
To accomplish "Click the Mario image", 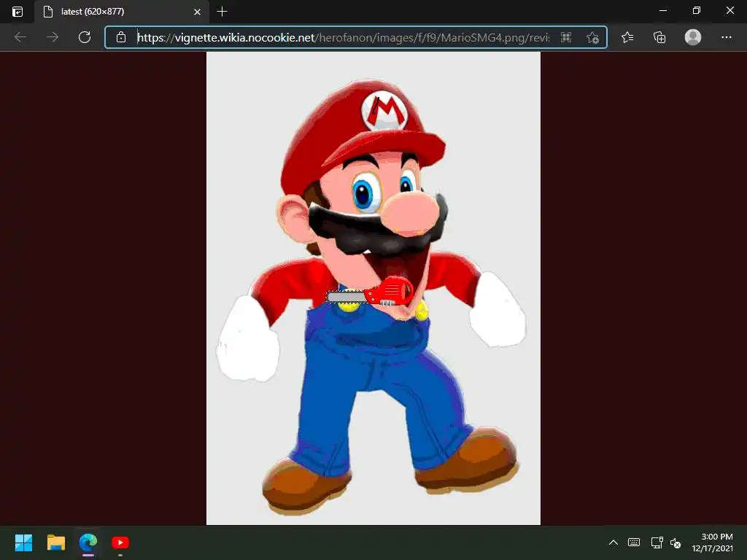I will coord(373,288).
